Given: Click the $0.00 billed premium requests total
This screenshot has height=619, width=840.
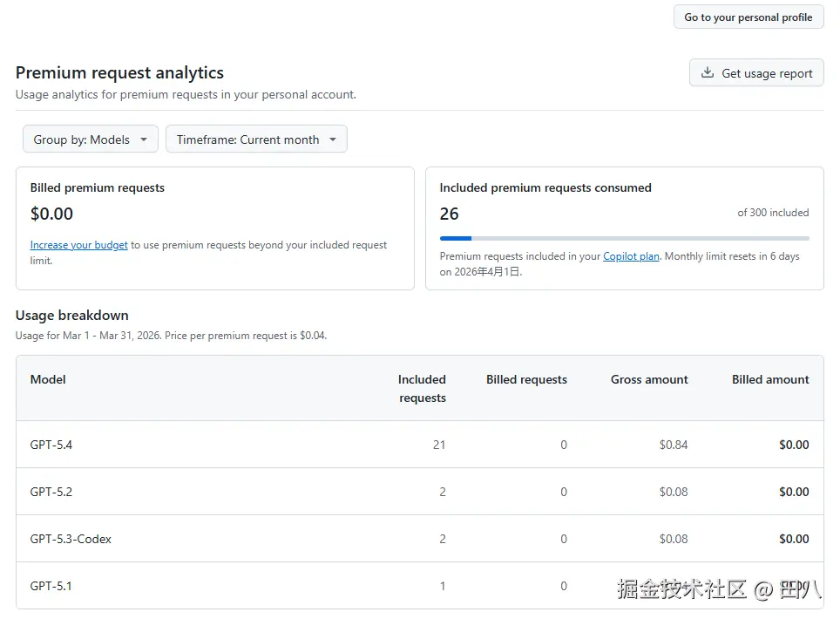Looking at the screenshot, I should pos(51,214).
